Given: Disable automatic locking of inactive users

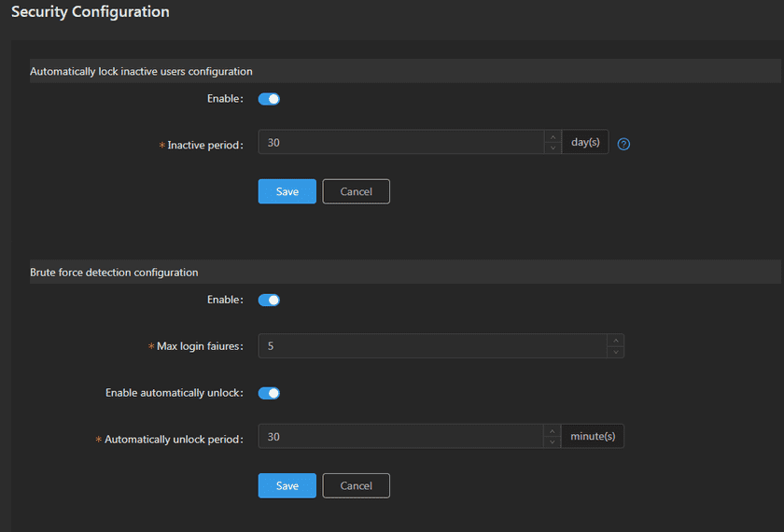Looking at the screenshot, I should (269, 99).
